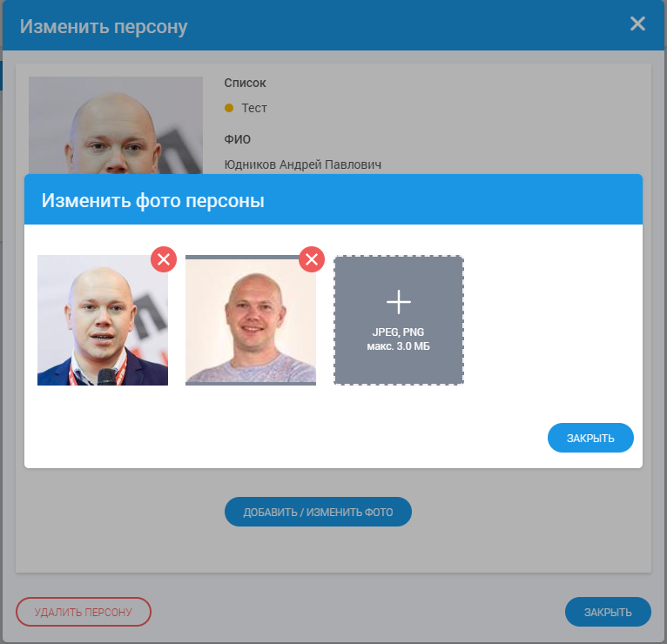Screen dimensions: 667x644
Task: Close the Изменить персону dialog with X
Action: tap(637, 23)
